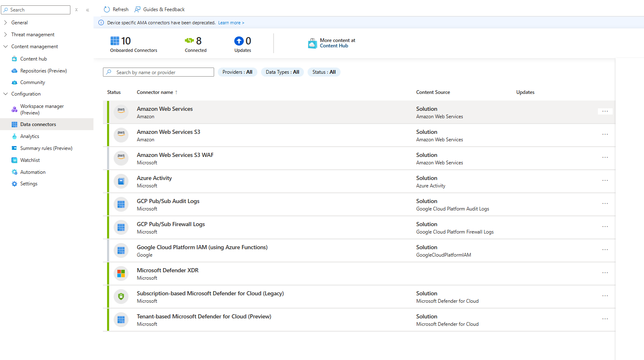Click the Search by name or provider field

coord(159,72)
